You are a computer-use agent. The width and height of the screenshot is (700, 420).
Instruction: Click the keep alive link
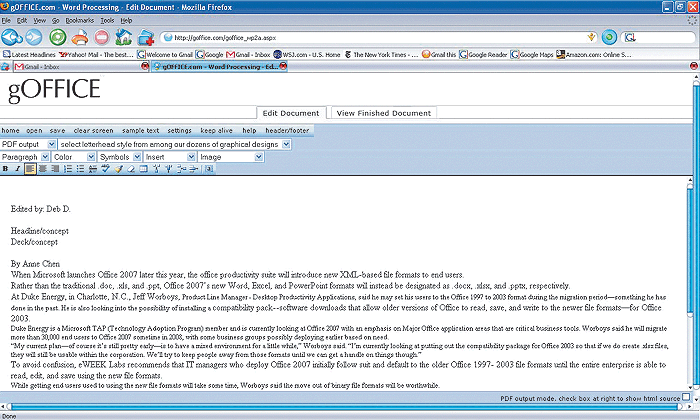coord(217,130)
